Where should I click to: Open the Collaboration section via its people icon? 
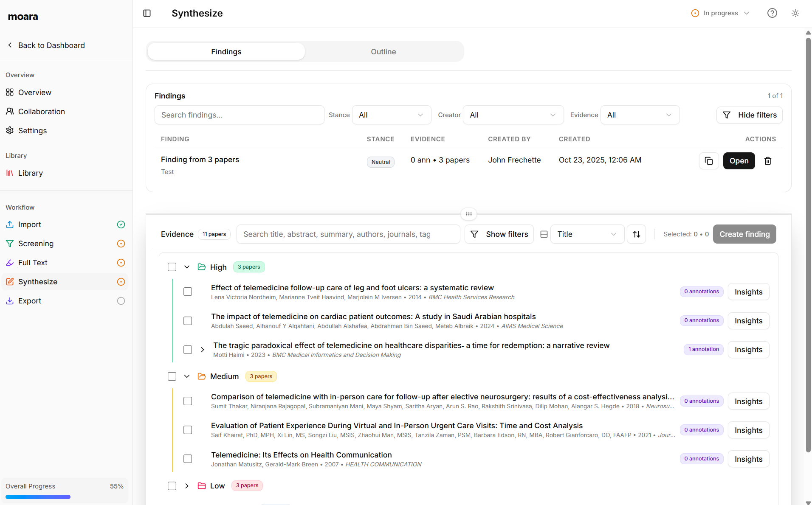10,111
